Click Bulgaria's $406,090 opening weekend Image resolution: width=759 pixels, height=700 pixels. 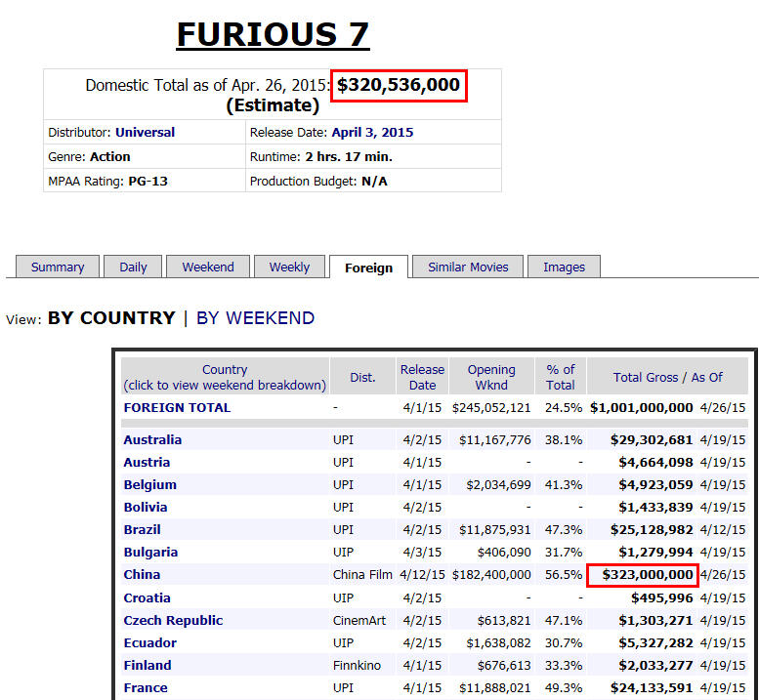pos(504,552)
